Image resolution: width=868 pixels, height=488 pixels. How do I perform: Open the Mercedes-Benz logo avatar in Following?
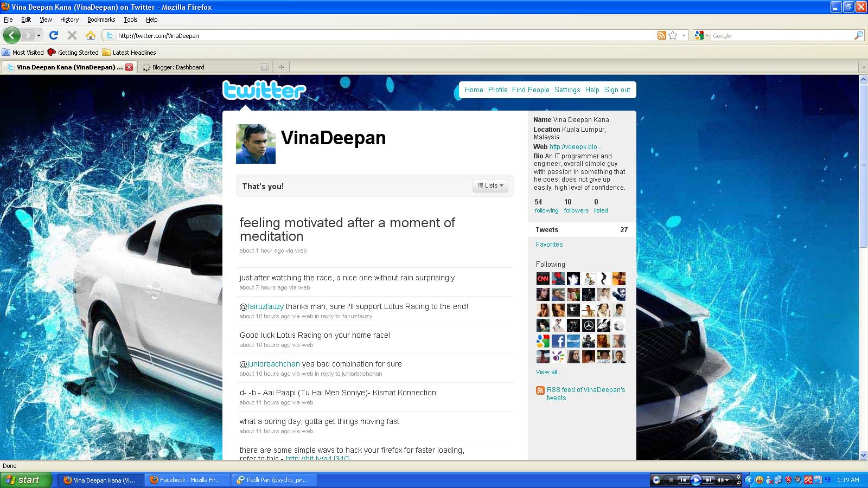588,325
